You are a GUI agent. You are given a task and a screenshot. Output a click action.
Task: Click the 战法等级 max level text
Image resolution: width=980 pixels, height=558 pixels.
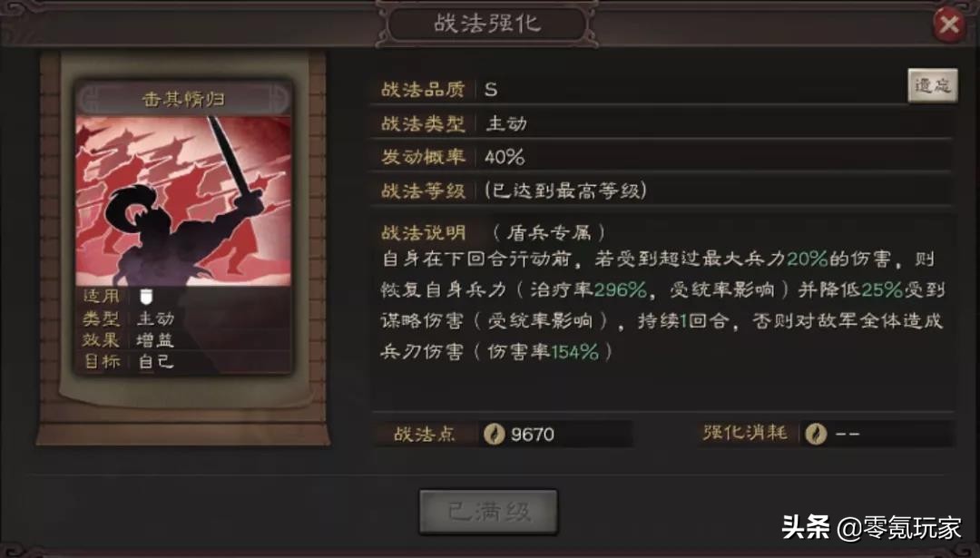click(565, 190)
